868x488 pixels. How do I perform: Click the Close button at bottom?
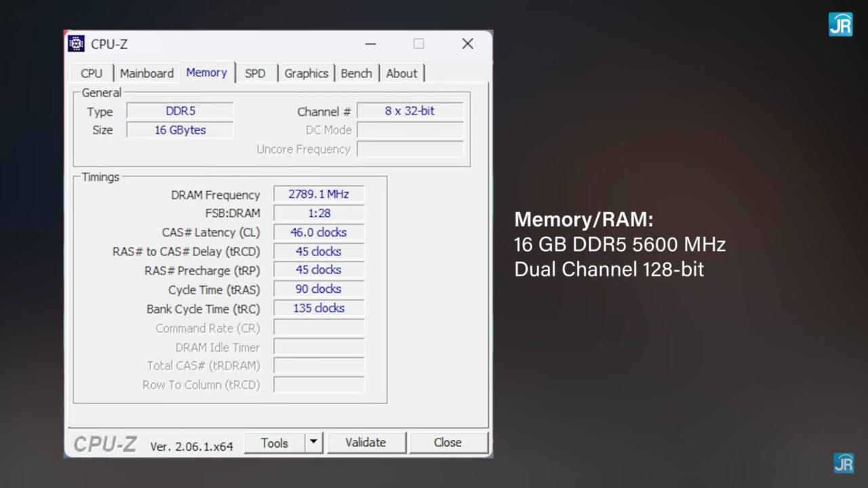(448, 443)
